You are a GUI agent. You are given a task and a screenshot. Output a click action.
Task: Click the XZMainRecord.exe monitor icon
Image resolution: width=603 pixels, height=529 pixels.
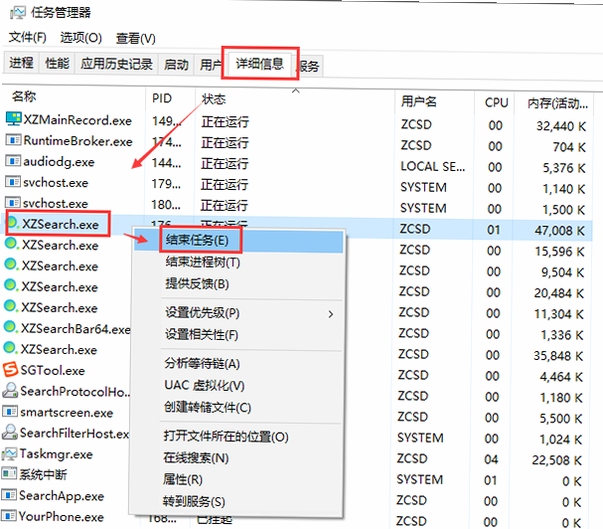(13, 119)
